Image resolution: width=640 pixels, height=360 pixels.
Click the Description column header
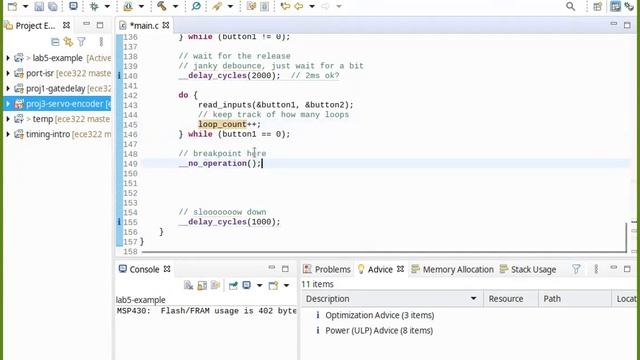point(392,299)
